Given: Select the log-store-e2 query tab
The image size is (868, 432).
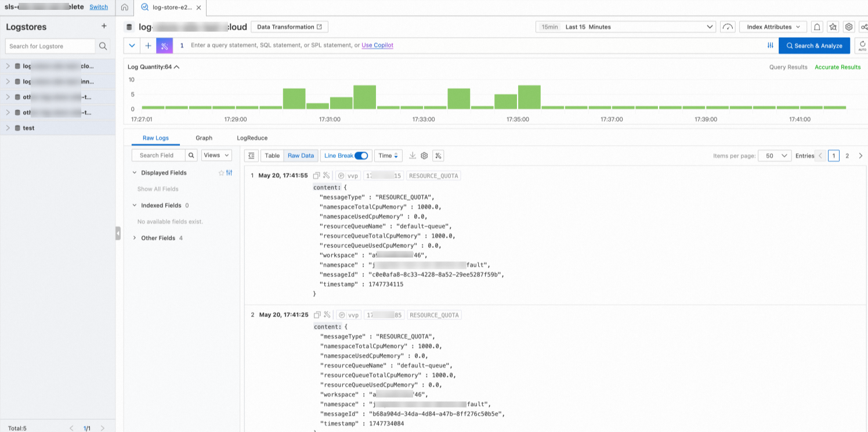Looking at the screenshot, I should click(x=169, y=8).
